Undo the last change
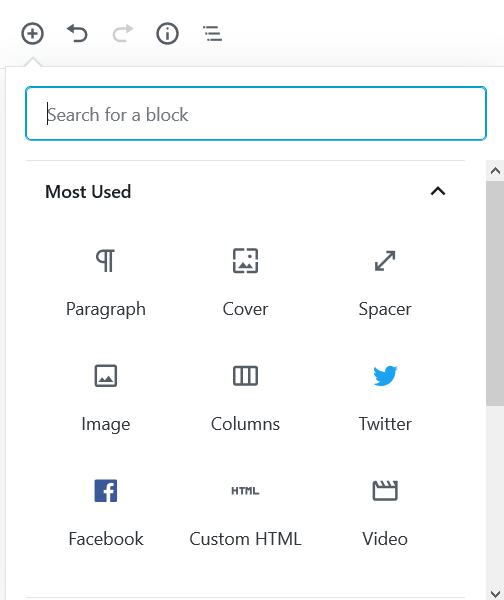This screenshot has height=600, width=504. 77,33
